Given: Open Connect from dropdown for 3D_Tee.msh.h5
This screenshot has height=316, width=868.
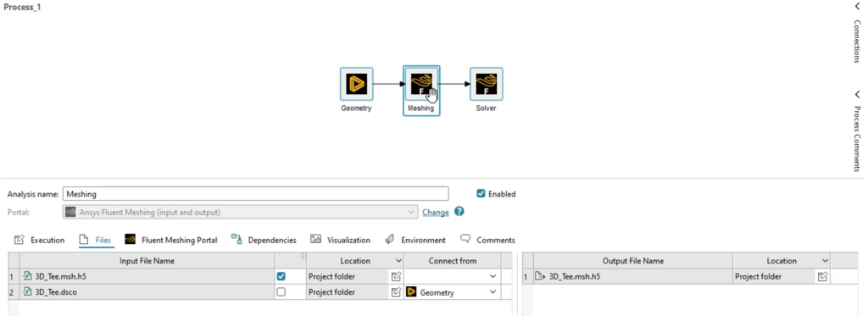Looking at the screenshot, I should click(x=492, y=276).
